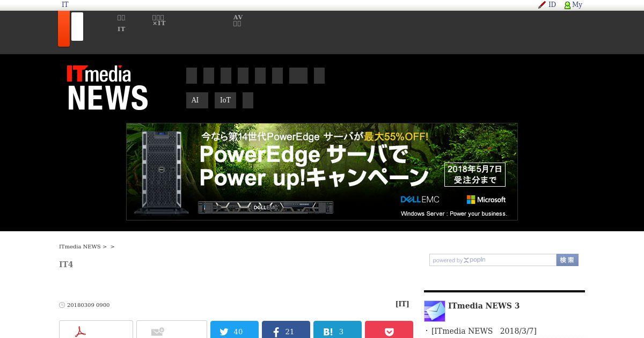Image resolution: width=644 pixels, height=338 pixels.
Task: Click the IT link in top-left bar
Action: [x=65, y=5]
